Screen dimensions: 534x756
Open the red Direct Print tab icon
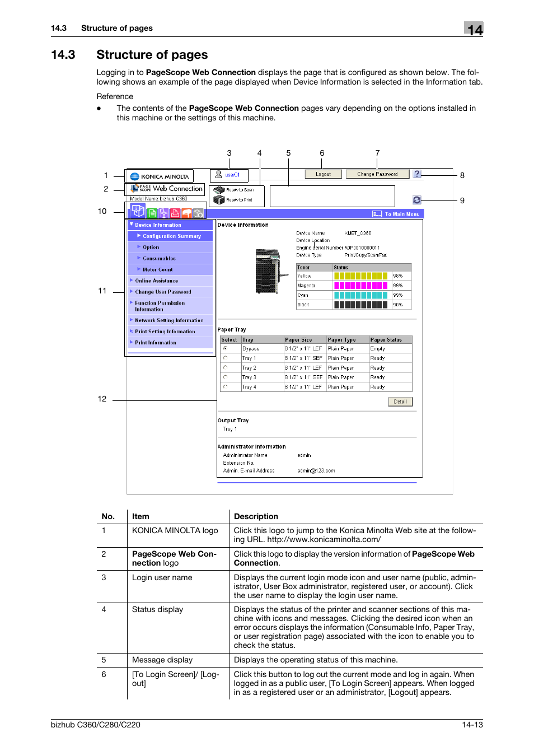(x=175, y=213)
